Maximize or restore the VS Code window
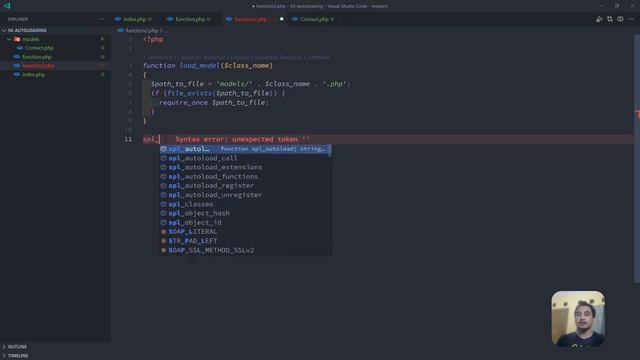The image size is (640, 360). coord(617,6)
